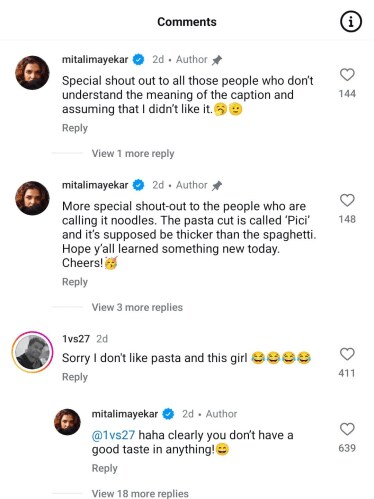This screenshot has width=374, height=499.
Task: Expand 'View 1 more reply'
Action: (133, 154)
